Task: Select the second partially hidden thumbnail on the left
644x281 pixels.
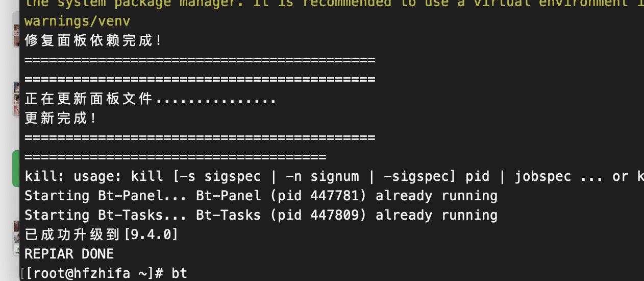Action: point(16,99)
